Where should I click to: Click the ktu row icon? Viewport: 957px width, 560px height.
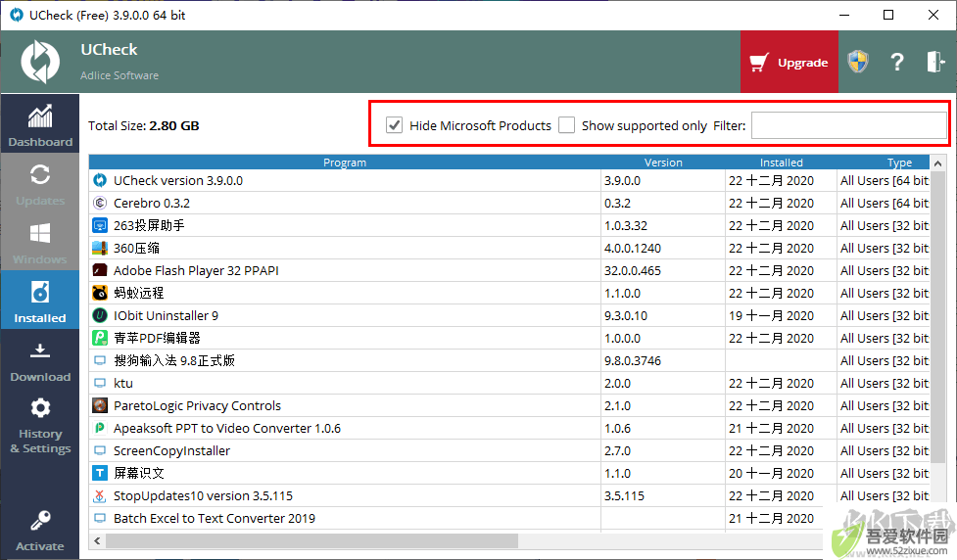[x=100, y=383]
